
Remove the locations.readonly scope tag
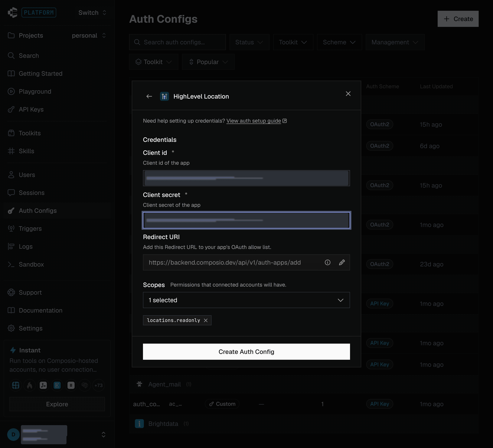(x=206, y=320)
